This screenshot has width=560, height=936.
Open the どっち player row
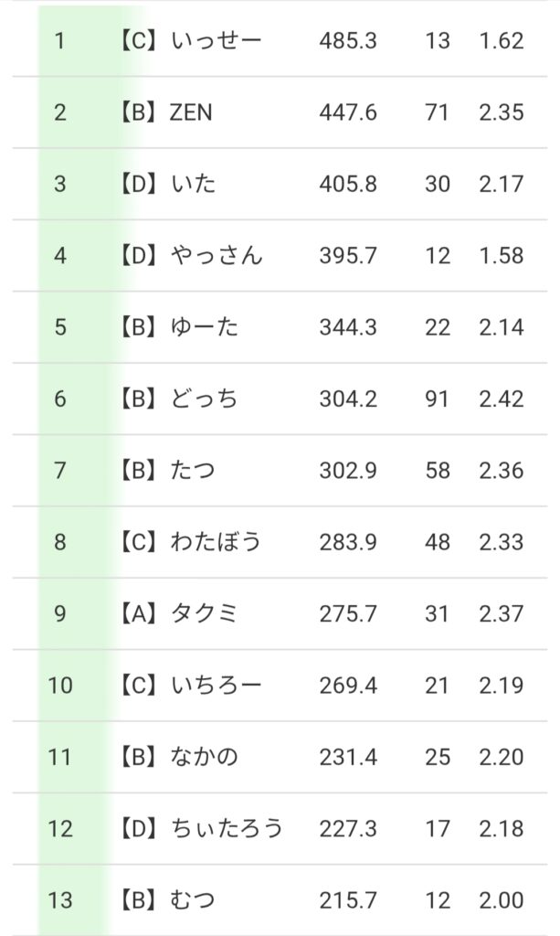(205, 399)
